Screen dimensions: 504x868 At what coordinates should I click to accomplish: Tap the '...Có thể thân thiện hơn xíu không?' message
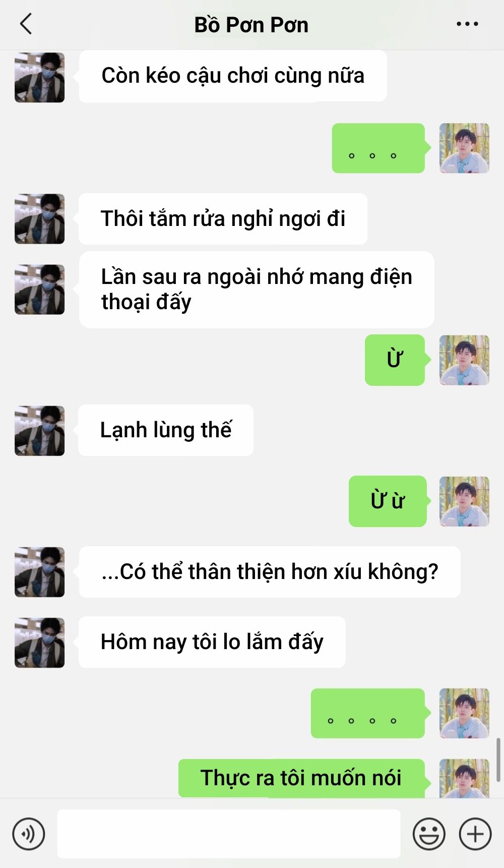point(270,572)
